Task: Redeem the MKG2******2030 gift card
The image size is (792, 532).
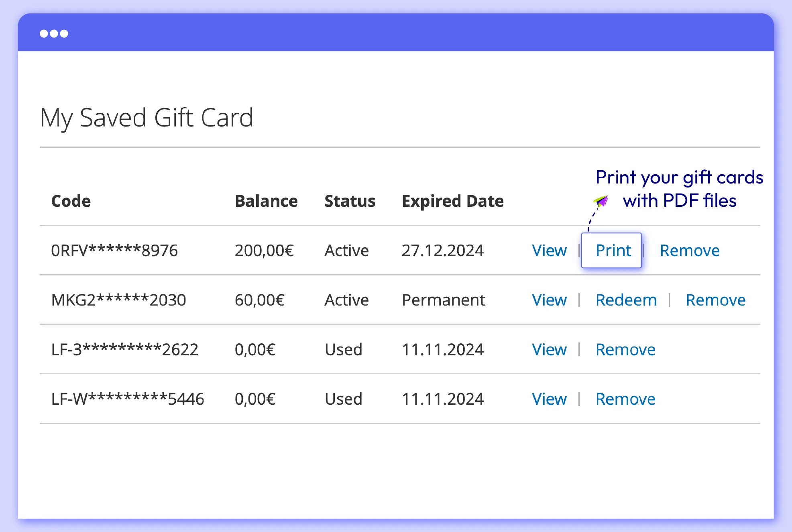Action: coord(626,300)
